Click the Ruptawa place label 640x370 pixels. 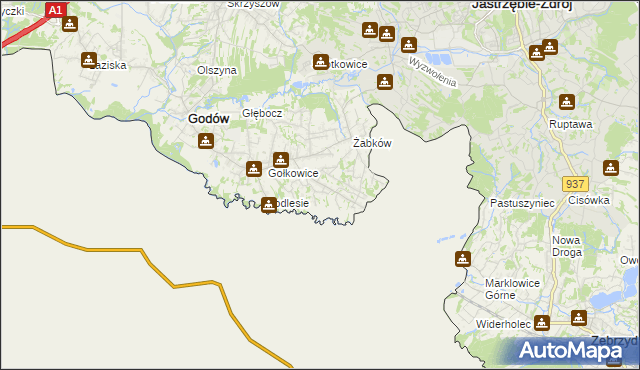(571, 124)
